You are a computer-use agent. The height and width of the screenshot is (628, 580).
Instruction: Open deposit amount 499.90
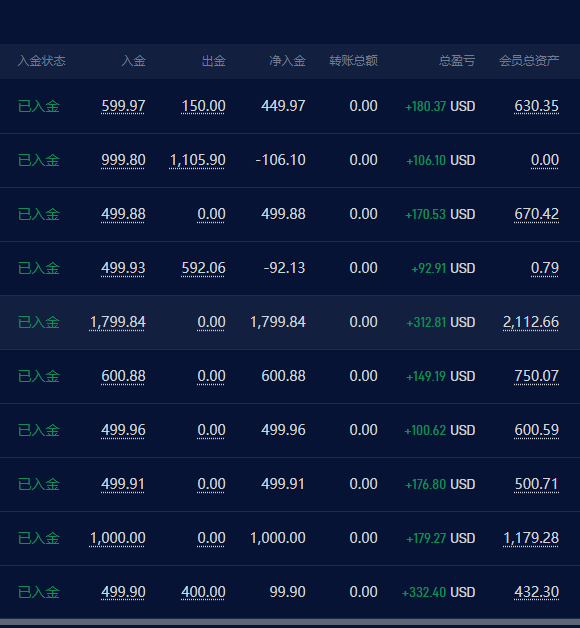tap(123, 592)
